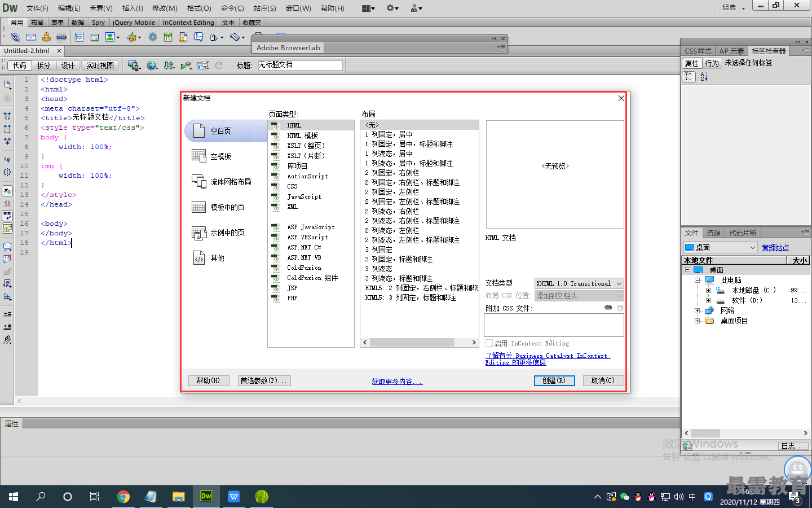Click the File Management arrows icon

click(169, 65)
